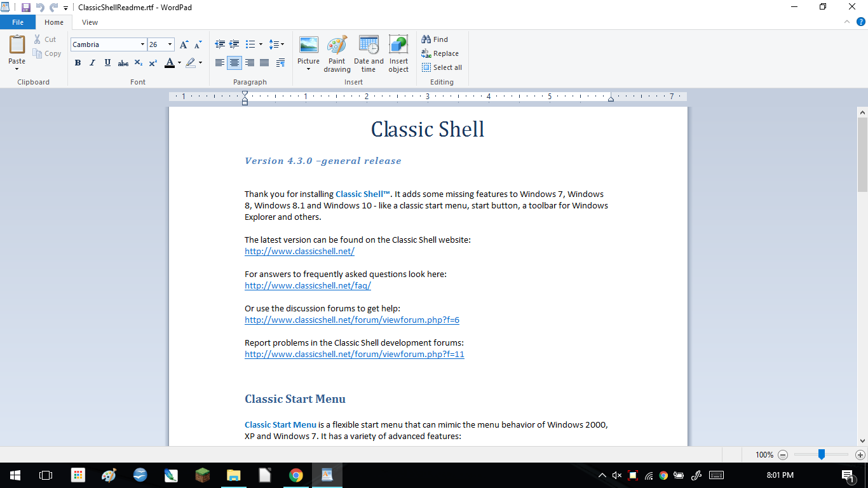Open Task View on the taskbar
868x488 pixels.
point(46,475)
